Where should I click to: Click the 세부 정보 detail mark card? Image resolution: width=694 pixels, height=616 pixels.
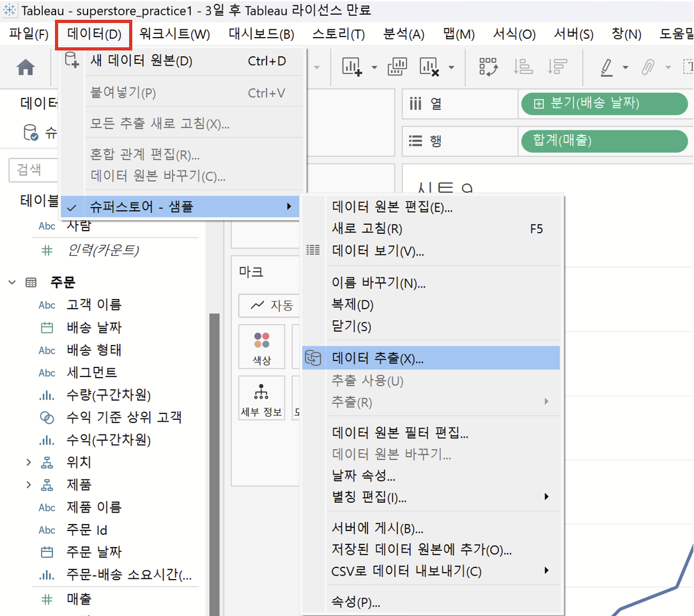tap(261, 398)
